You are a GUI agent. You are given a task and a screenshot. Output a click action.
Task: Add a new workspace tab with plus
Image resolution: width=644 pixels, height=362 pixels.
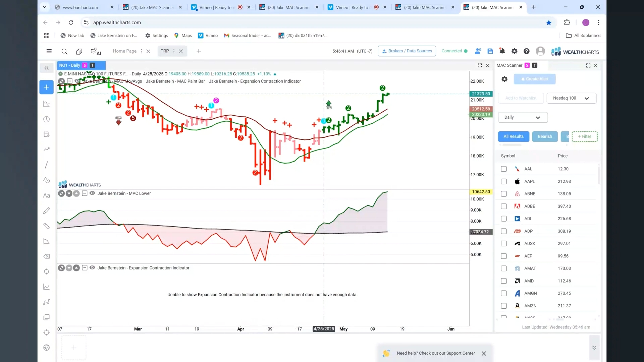pos(199,51)
